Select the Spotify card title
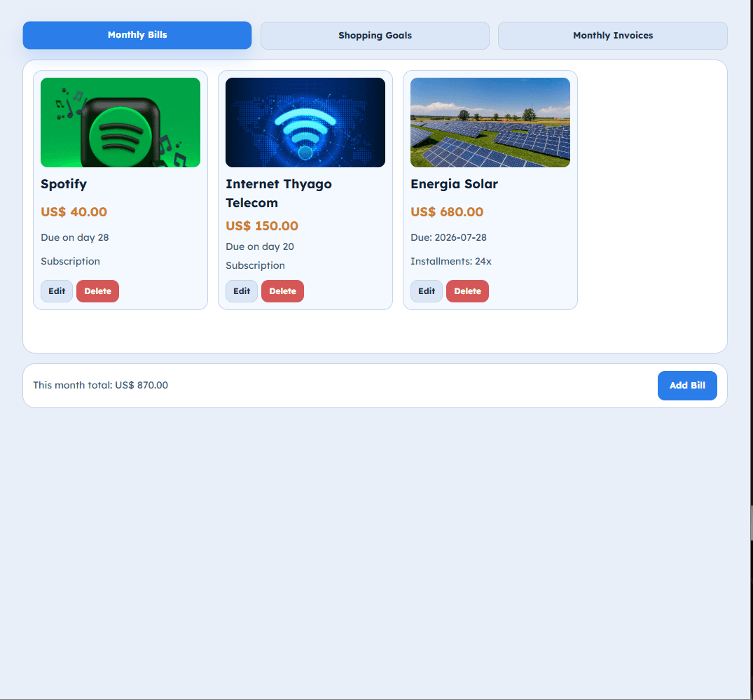 [64, 184]
